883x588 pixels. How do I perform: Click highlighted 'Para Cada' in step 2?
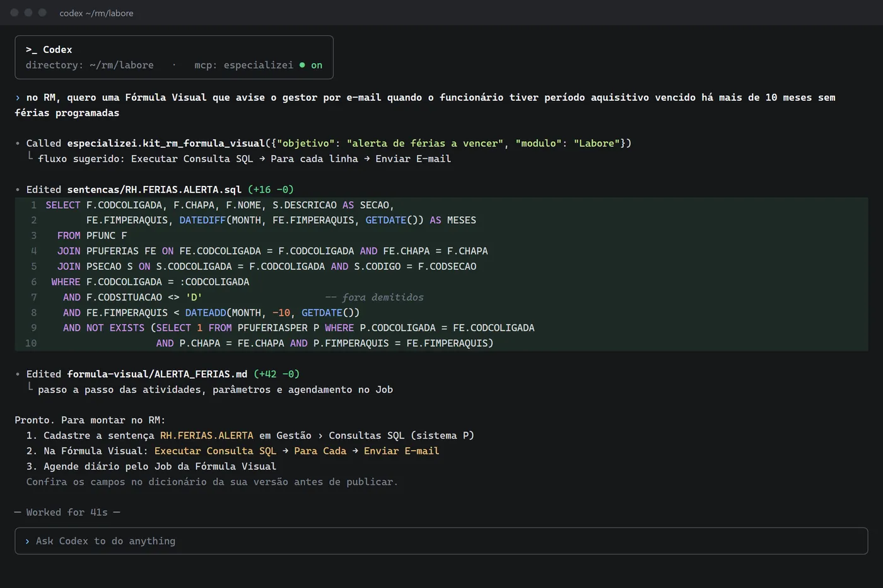point(320,451)
